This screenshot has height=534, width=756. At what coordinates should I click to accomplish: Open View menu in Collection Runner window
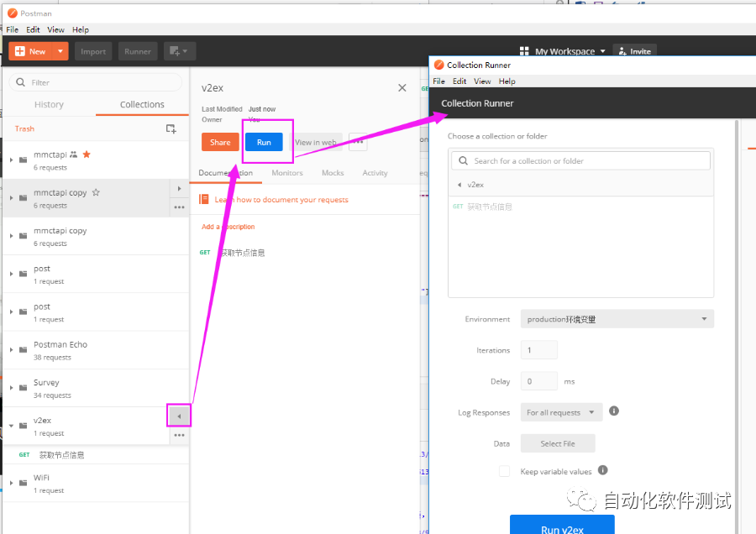click(482, 81)
